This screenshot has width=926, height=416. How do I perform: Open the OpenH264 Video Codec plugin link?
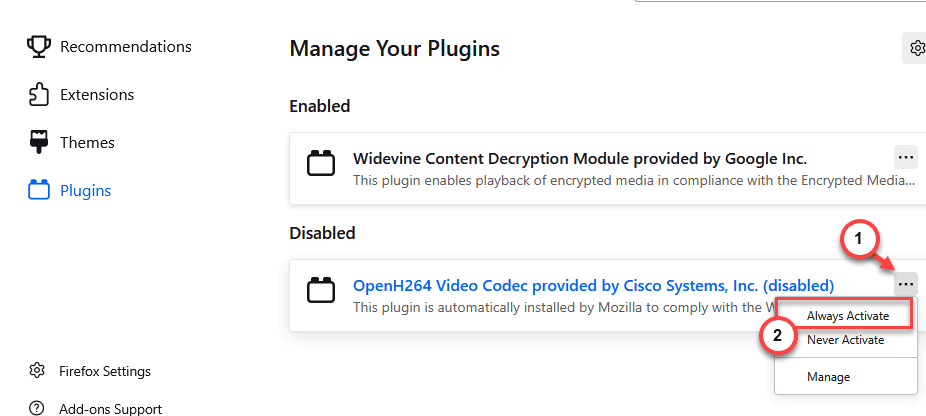[x=594, y=285]
